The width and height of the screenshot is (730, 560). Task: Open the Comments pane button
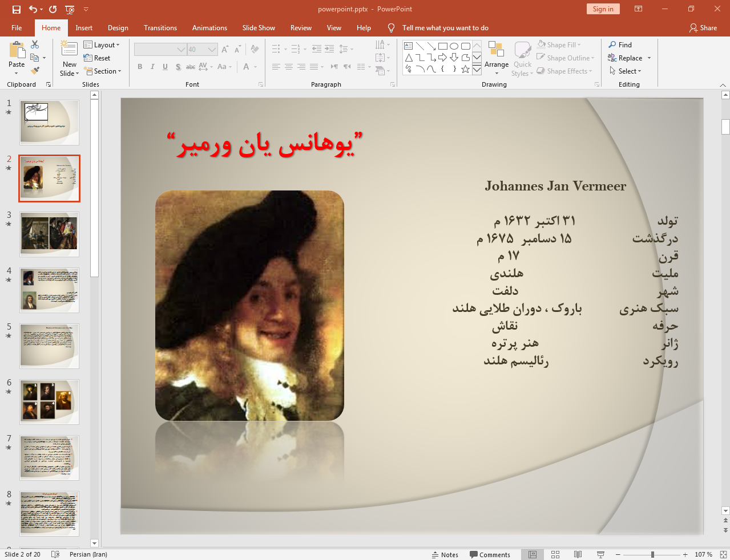(x=490, y=554)
